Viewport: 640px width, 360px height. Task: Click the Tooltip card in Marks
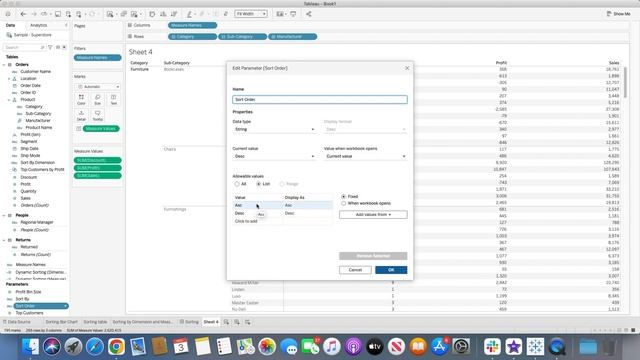tap(97, 116)
